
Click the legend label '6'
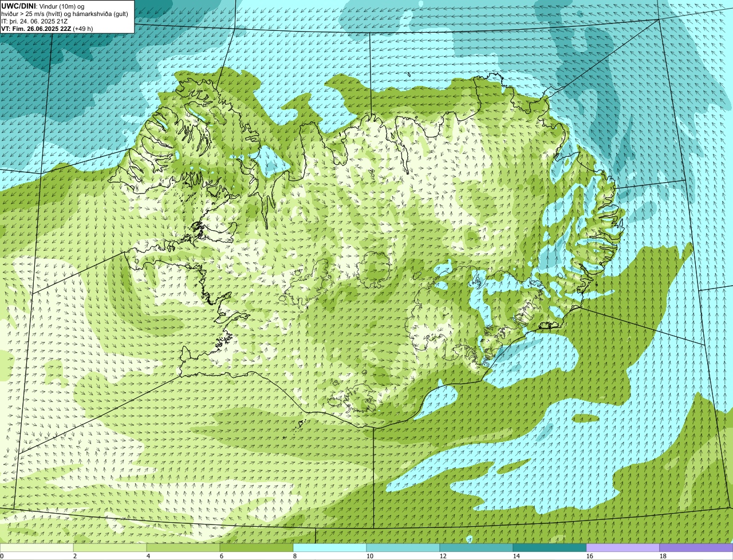pyautogui.click(x=222, y=556)
